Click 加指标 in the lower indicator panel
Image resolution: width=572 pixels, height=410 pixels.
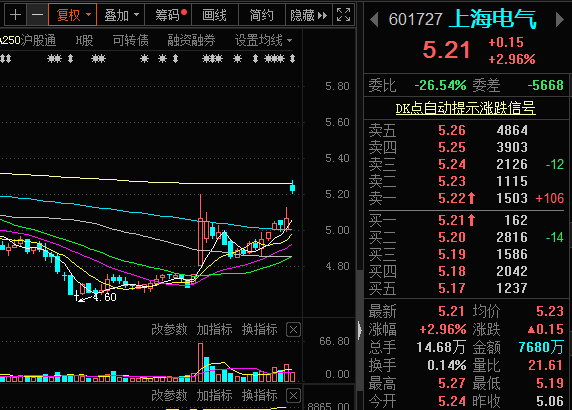pyautogui.click(x=214, y=395)
